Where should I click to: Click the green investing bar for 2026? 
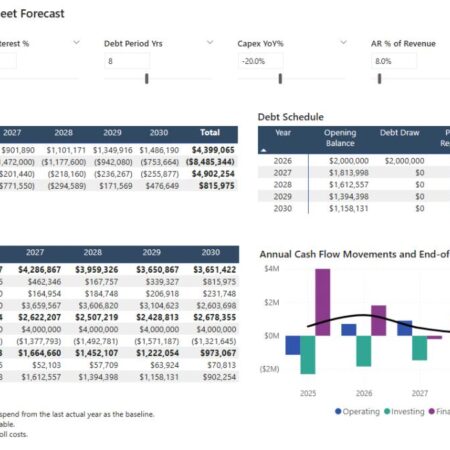point(364,351)
